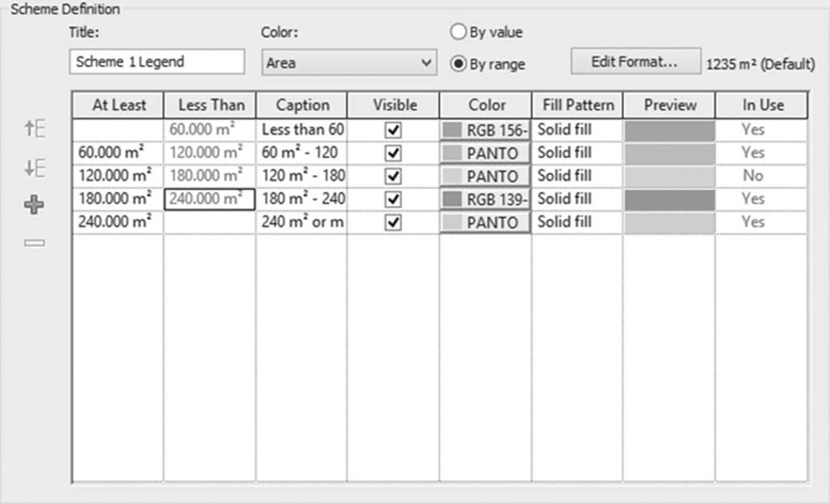Toggle Visible for 240 m² or more row
This screenshot has height=504, width=830.
(x=393, y=222)
